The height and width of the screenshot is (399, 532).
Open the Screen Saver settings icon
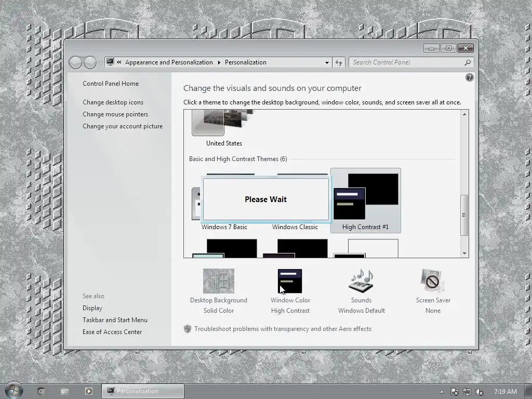pos(433,281)
